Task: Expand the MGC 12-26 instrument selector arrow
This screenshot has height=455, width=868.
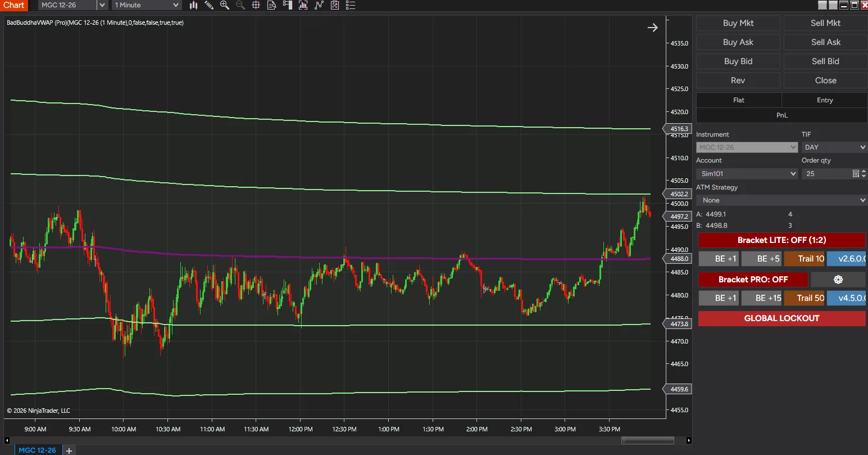Action: pos(102,5)
